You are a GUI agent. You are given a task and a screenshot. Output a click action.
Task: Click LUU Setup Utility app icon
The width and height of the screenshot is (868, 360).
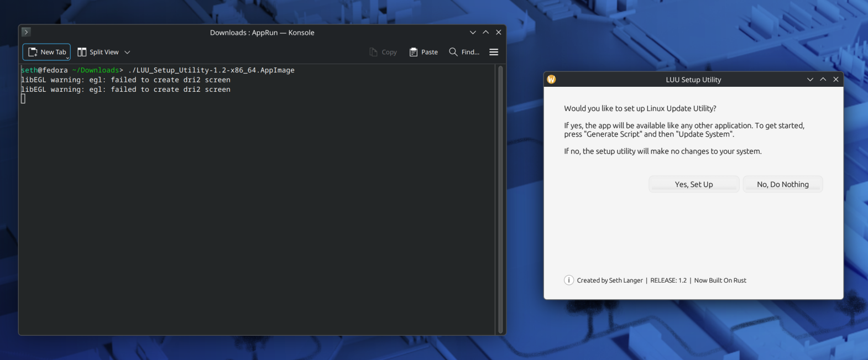coord(551,80)
